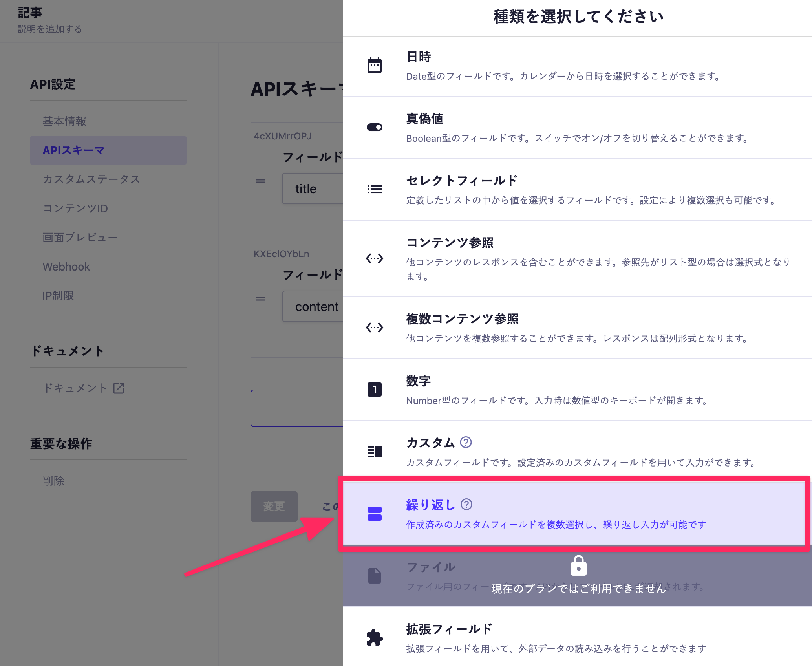The width and height of the screenshot is (812, 666).
Task: Click help question mark next to カスタム
Action: click(x=466, y=443)
